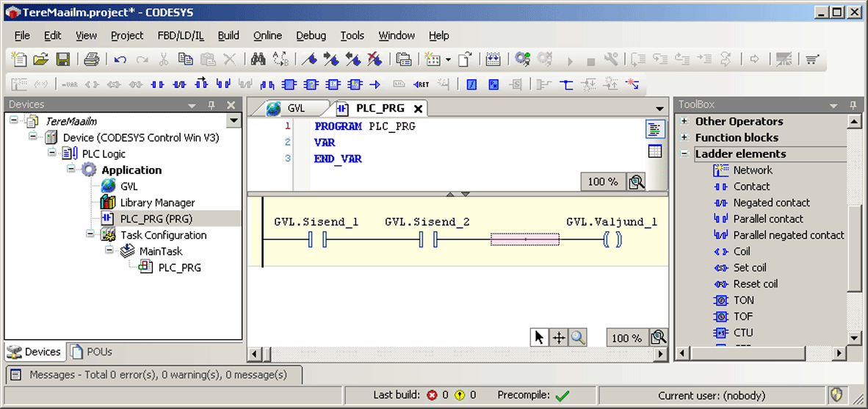The width and height of the screenshot is (868, 409).
Task: Click the Insert return RET icon
Action: (x=422, y=84)
